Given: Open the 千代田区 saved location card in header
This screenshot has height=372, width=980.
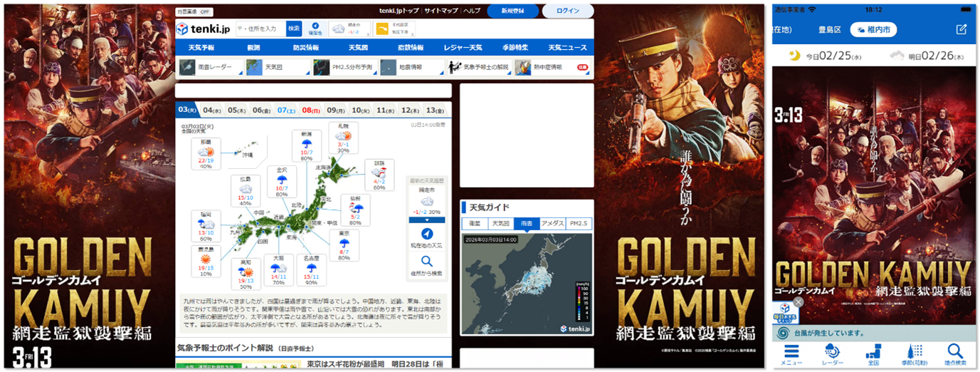Looking at the screenshot, I should 394,29.
